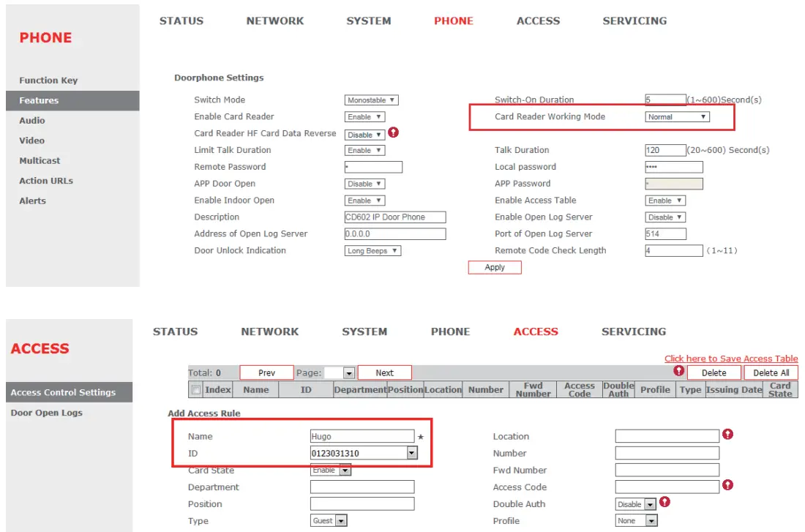
Task: Open the Enable Access Table dropdown
Action: 665,201
